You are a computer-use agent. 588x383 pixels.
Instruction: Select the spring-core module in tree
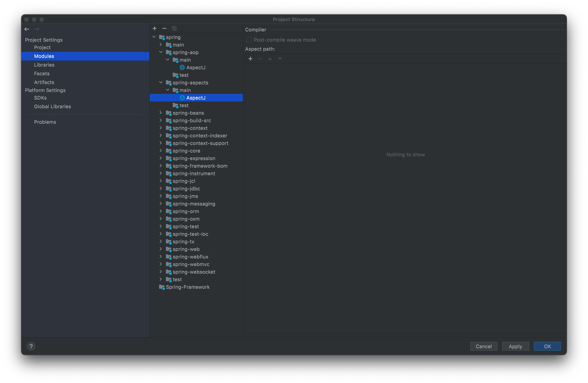[x=186, y=151]
